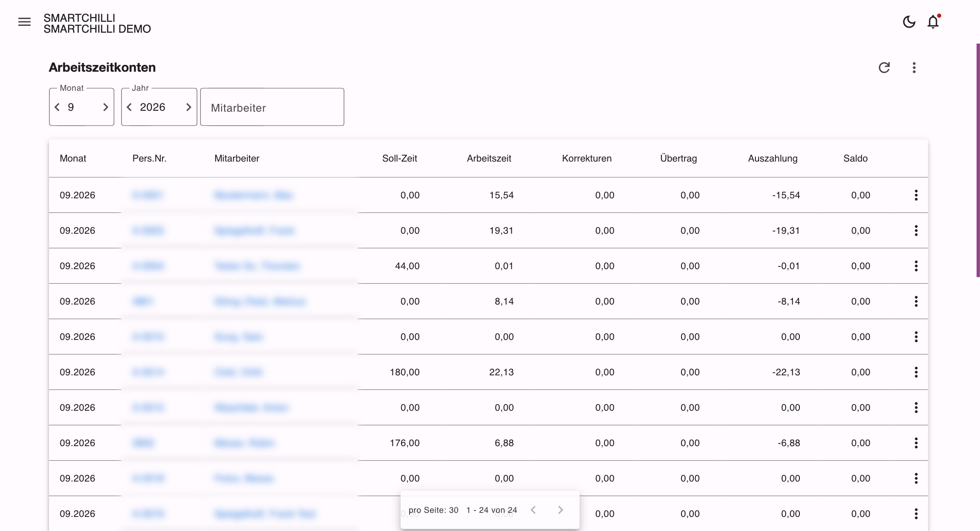Image resolution: width=980 pixels, height=531 pixels.
Task: Sort by Pers.Nr. column header
Action: [149, 158]
